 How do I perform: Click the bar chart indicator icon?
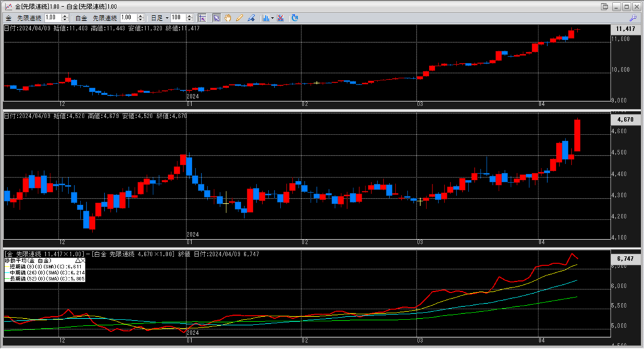pyautogui.click(x=265, y=18)
